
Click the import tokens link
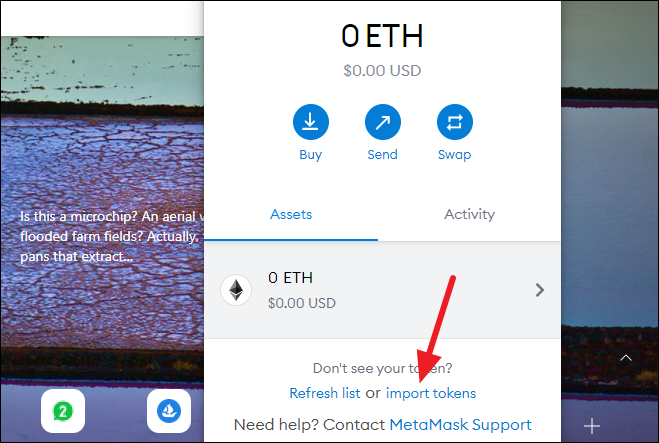click(431, 393)
